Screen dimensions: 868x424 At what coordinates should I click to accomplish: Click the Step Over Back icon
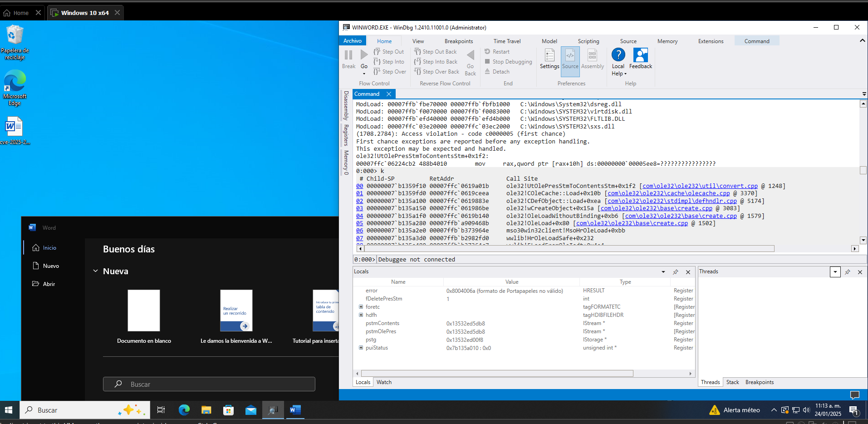[417, 72]
